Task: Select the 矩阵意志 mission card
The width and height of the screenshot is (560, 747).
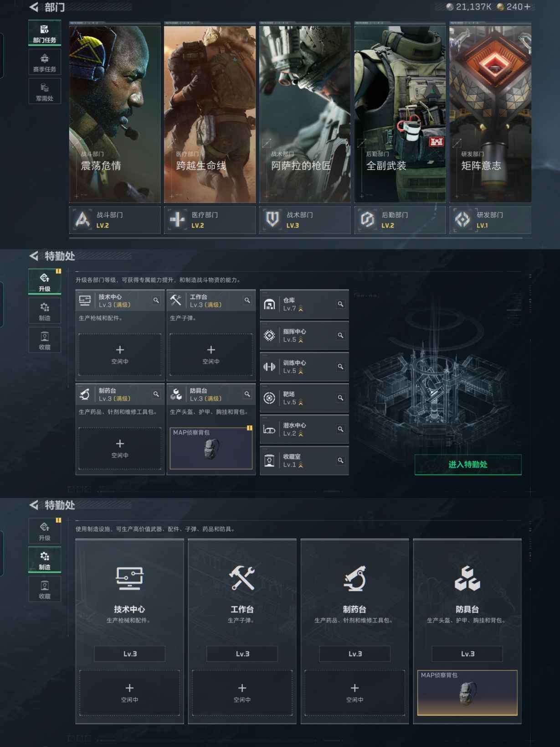Action: click(x=490, y=114)
